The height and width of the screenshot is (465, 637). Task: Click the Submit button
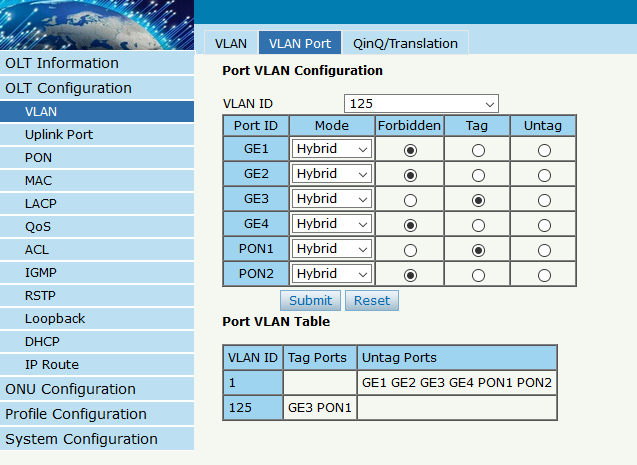[310, 301]
